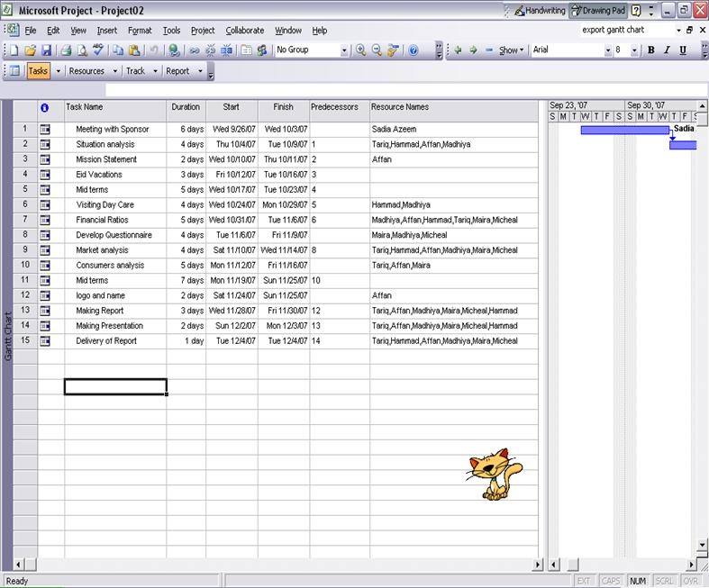Screen dimensions: 709x588
Task: Run the spelling check tool
Action: pos(97,50)
